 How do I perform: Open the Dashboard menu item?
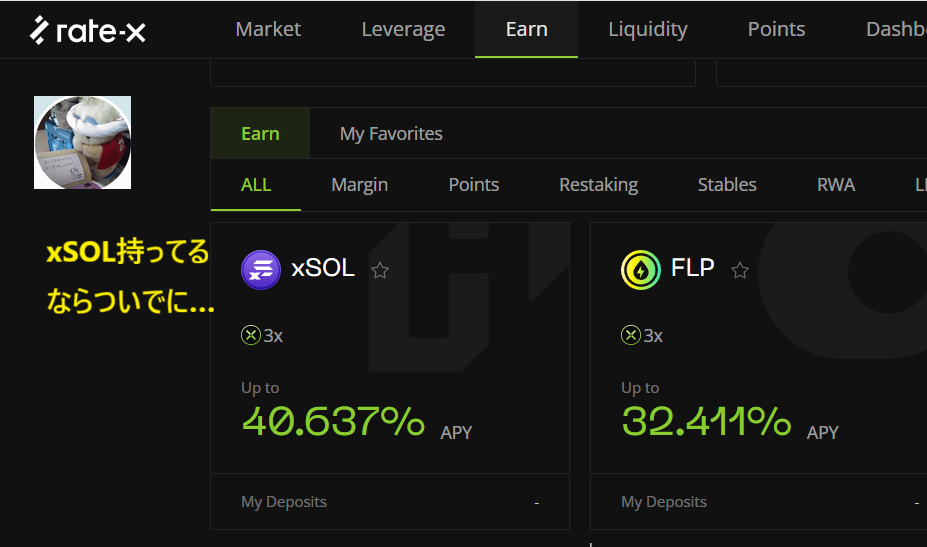[896, 29]
